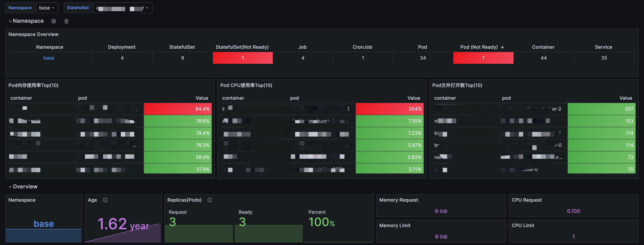Click the 57.9% memory usage value
This screenshot has width=644, height=245.
coord(203,169)
